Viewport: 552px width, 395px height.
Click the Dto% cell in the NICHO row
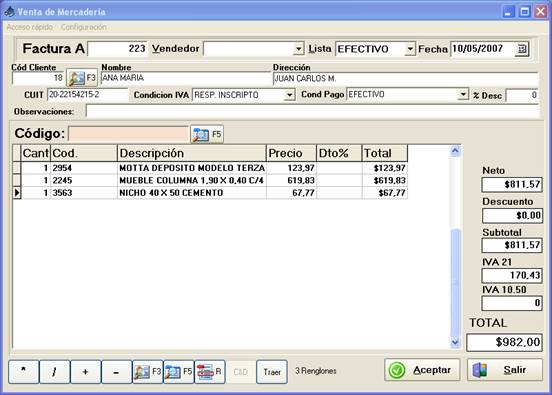pos(339,193)
